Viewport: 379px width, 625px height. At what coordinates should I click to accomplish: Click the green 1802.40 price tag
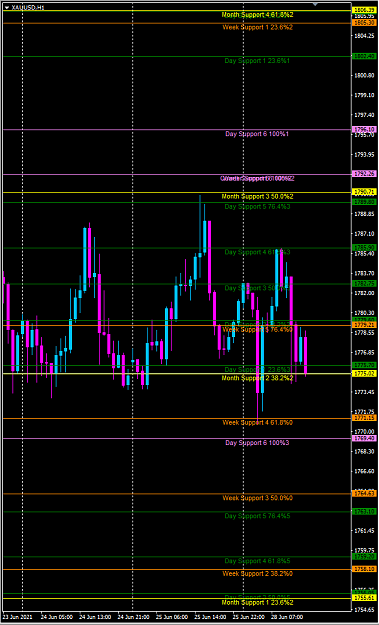point(365,56)
